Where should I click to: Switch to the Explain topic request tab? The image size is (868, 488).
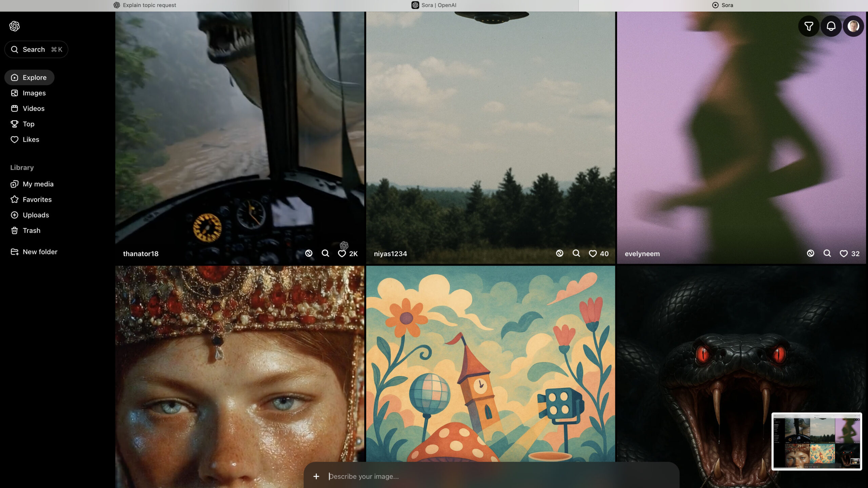[145, 5]
